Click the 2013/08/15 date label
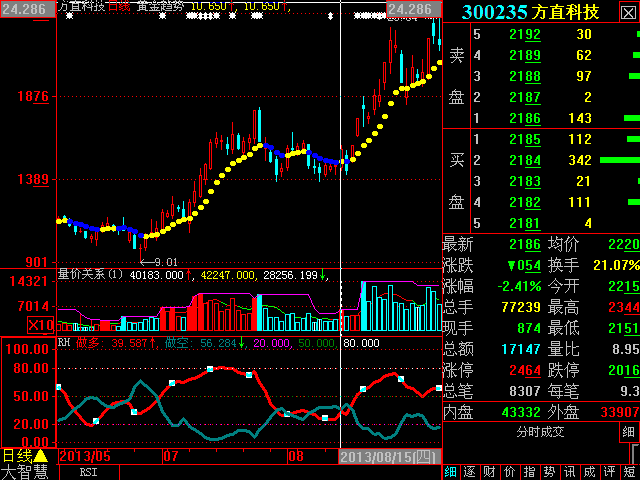The image size is (640, 480). [391, 456]
